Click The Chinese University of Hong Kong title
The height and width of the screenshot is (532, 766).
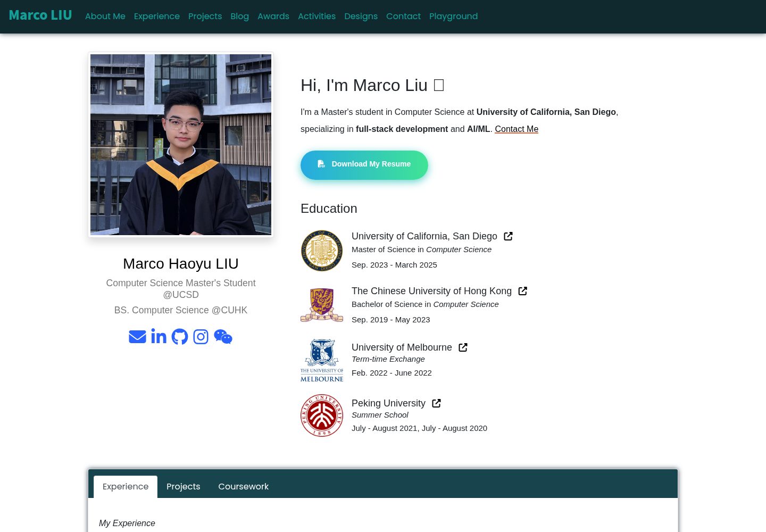pyautogui.click(x=431, y=291)
